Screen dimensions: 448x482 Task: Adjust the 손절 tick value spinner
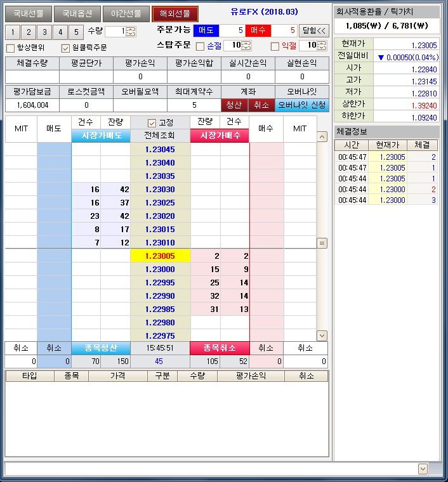point(246,46)
